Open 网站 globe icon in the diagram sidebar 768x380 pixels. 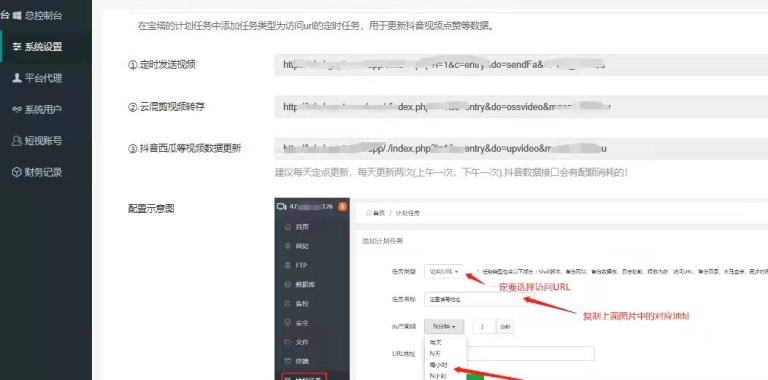(288, 246)
